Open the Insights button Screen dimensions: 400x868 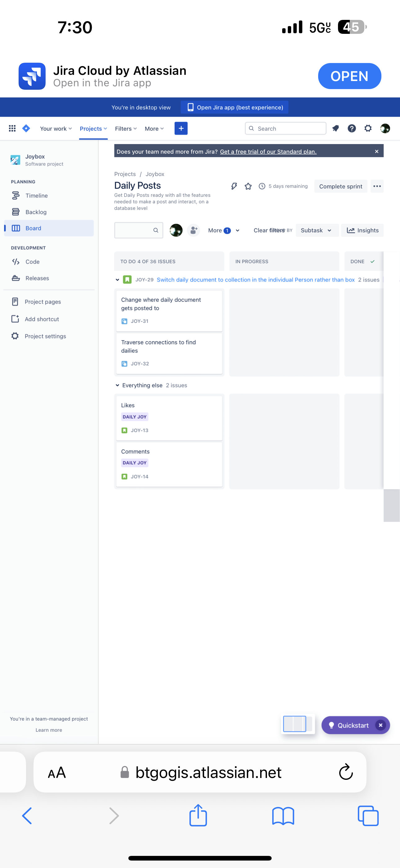coord(362,230)
